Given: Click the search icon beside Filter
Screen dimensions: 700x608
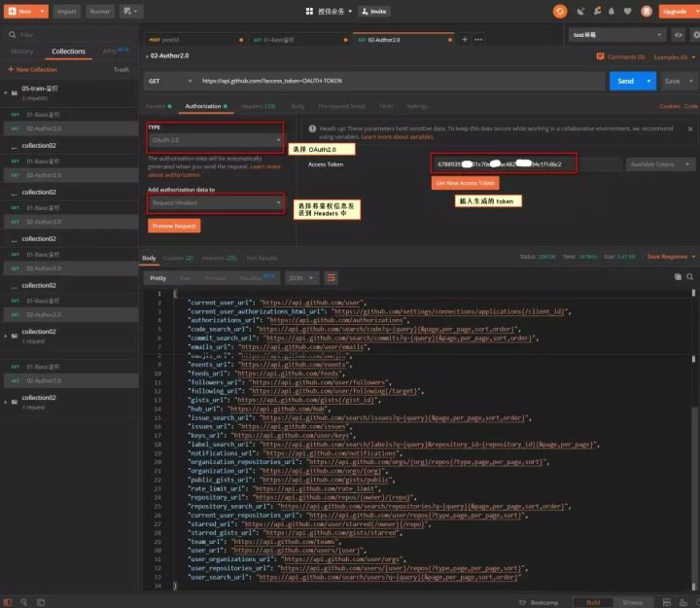Looking at the screenshot, I should 12,34.
